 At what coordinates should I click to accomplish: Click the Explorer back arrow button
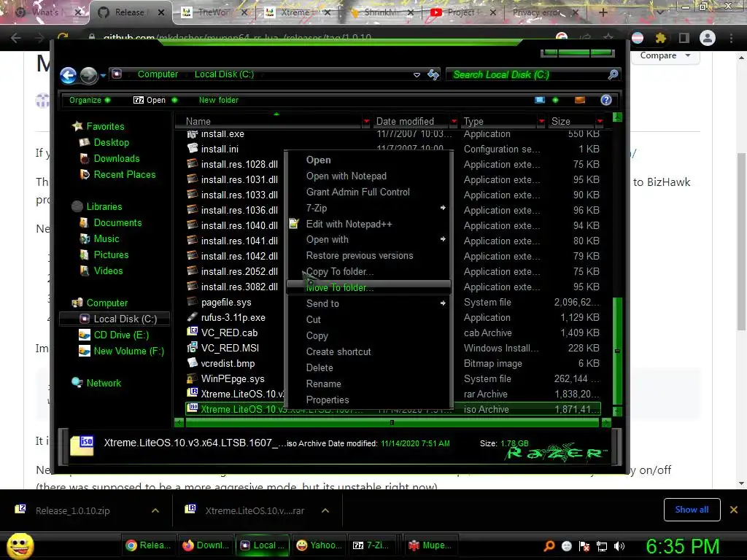point(68,75)
